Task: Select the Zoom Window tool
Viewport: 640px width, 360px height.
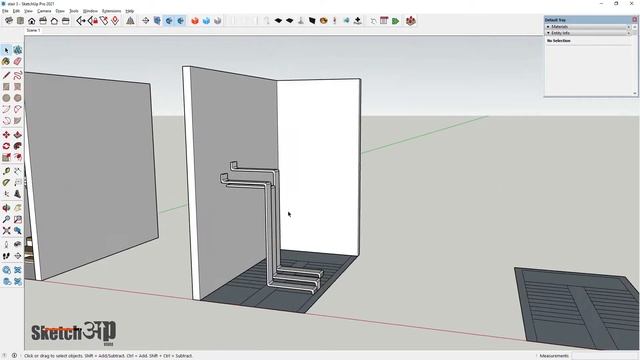Action: pos(18,220)
